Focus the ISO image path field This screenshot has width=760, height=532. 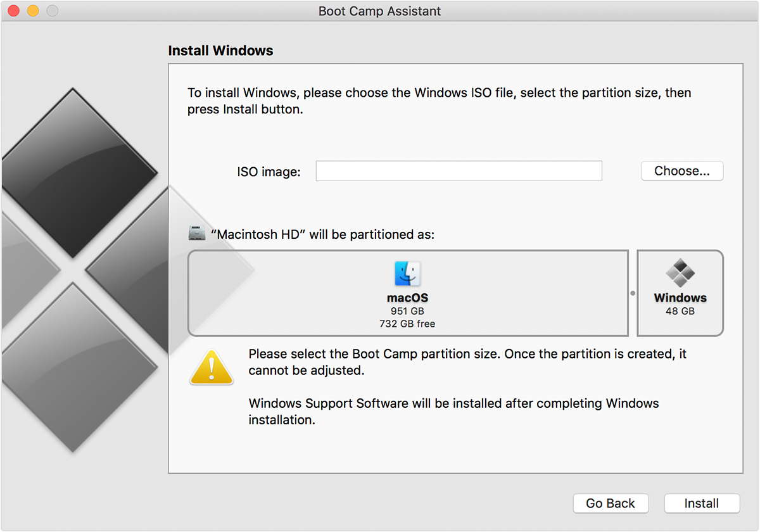(x=459, y=171)
